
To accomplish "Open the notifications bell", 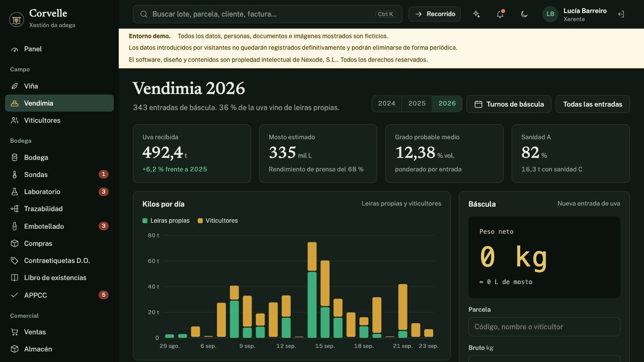I will 500,14.
